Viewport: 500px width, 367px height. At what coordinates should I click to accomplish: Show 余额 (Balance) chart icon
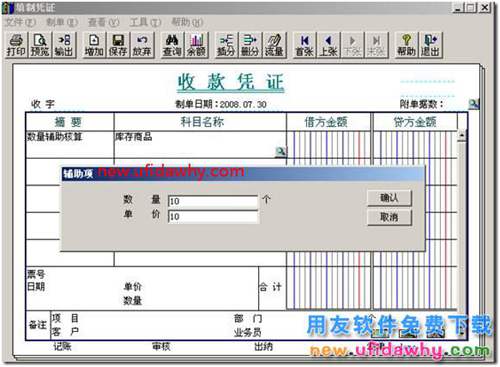click(196, 45)
